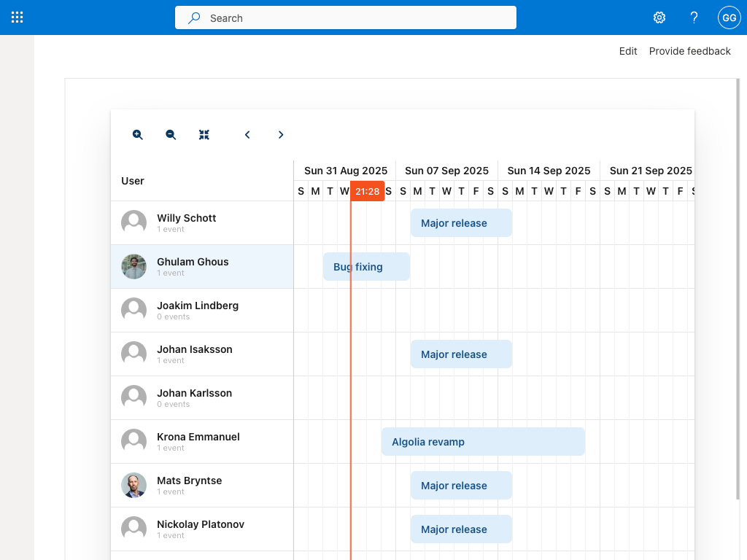The image size is (747, 560).
Task: Open the Provide feedback link
Action: [689, 51]
